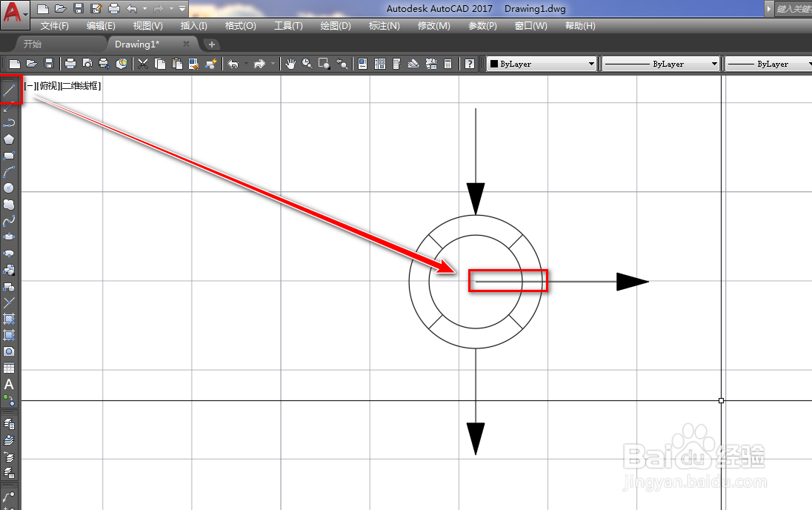Screen dimensions: 812x510
Task: Click the Cut scissors icon
Action: (143, 64)
